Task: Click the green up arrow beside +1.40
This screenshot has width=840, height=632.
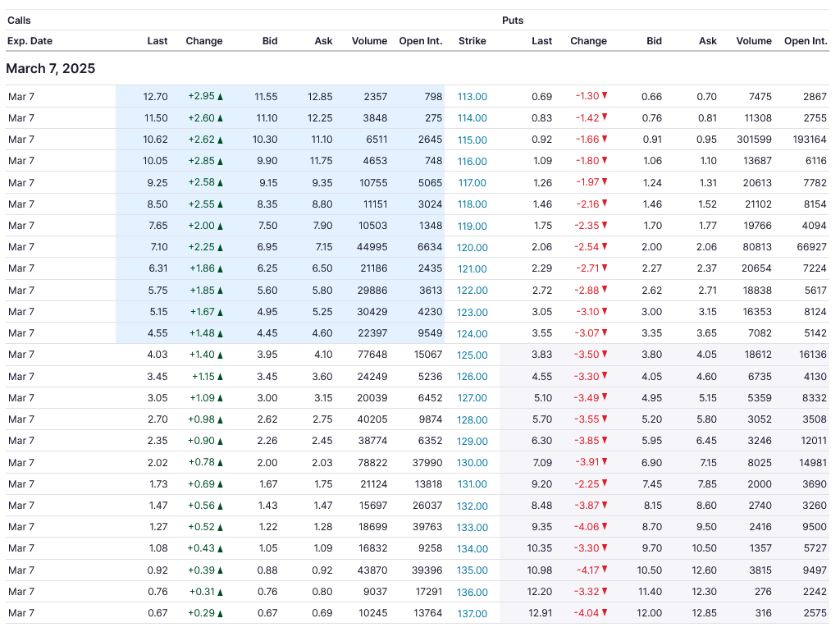Action: pos(220,355)
